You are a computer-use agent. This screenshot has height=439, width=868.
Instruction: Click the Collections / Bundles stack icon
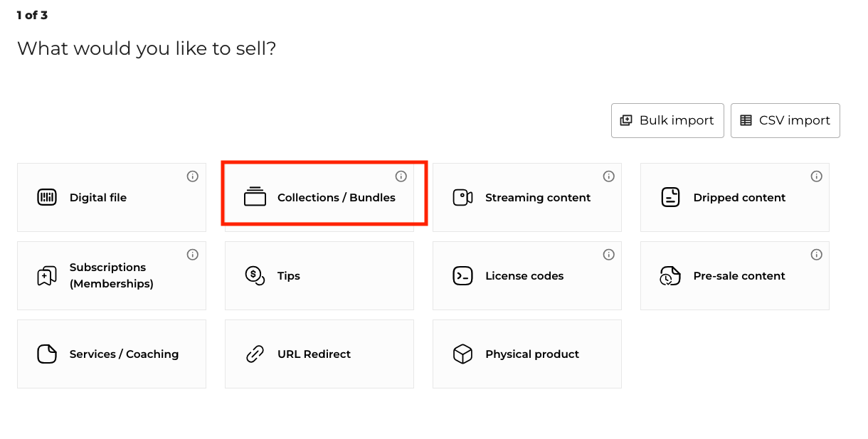[x=255, y=197]
